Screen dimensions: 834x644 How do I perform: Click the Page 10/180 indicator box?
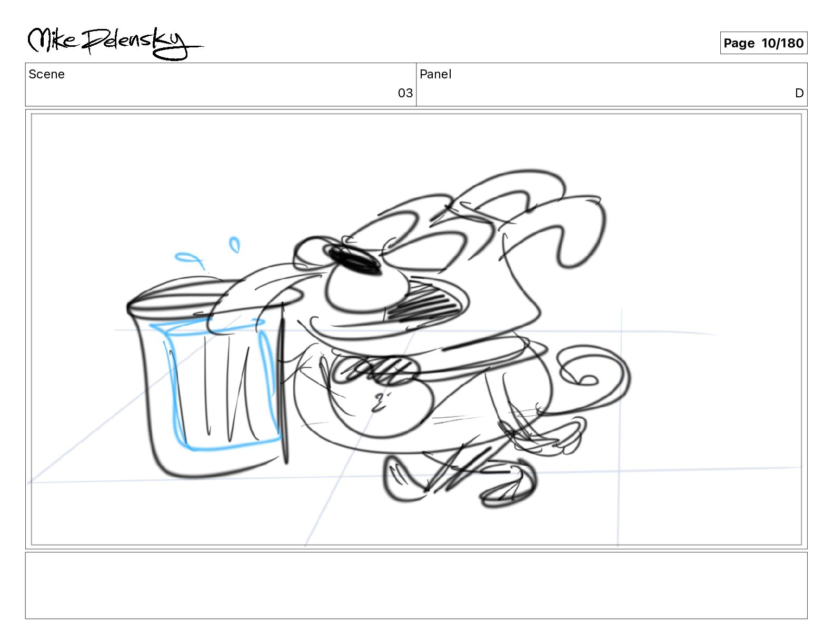click(x=763, y=43)
